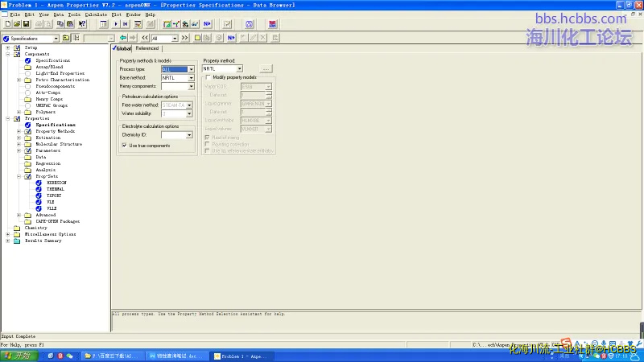Viewport: 644px width, 362px height.
Task: Click the Up One Level folder icon
Action: pos(66,38)
